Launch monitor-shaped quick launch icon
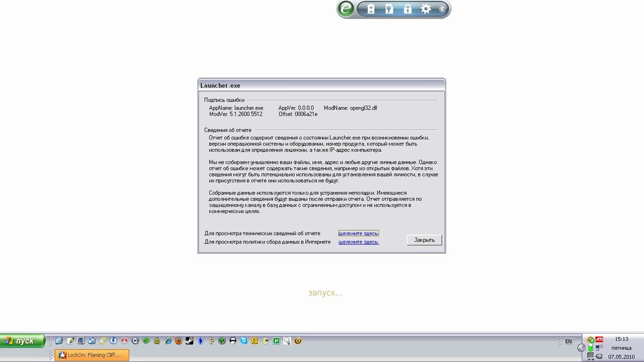 [x=81, y=341]
